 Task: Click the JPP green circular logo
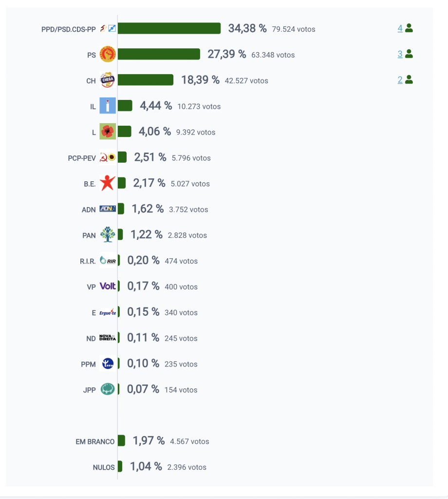pos(108,389)
